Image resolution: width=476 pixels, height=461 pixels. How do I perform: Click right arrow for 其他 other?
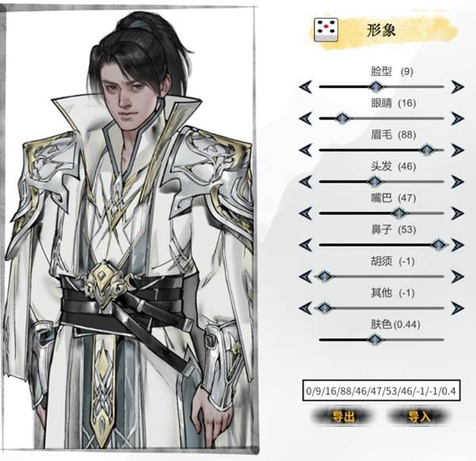457,308
